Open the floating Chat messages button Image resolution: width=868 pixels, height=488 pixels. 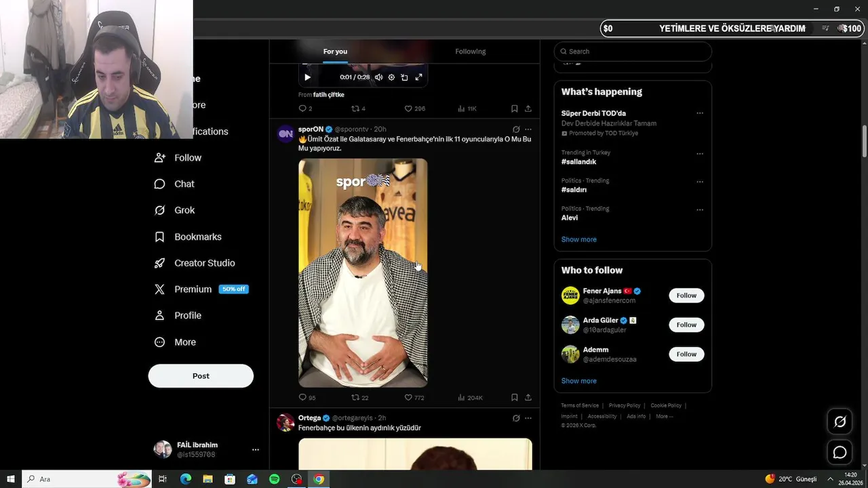pyautogui.click(x=840, y=452)
